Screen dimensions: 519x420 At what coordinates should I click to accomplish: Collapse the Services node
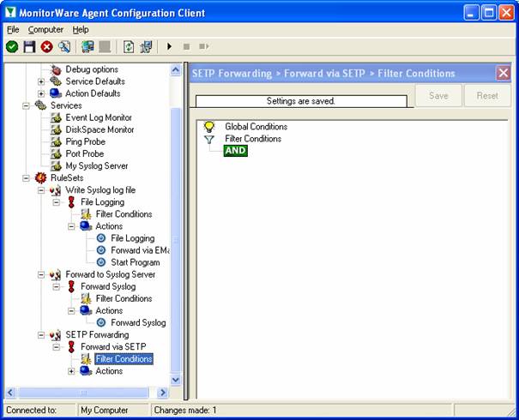[x=26, y=105]
